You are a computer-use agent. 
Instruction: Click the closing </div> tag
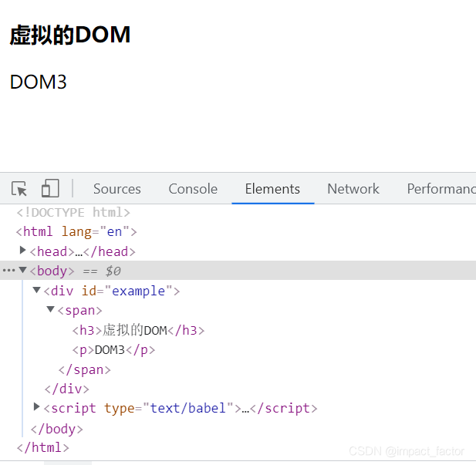(67, 389)
